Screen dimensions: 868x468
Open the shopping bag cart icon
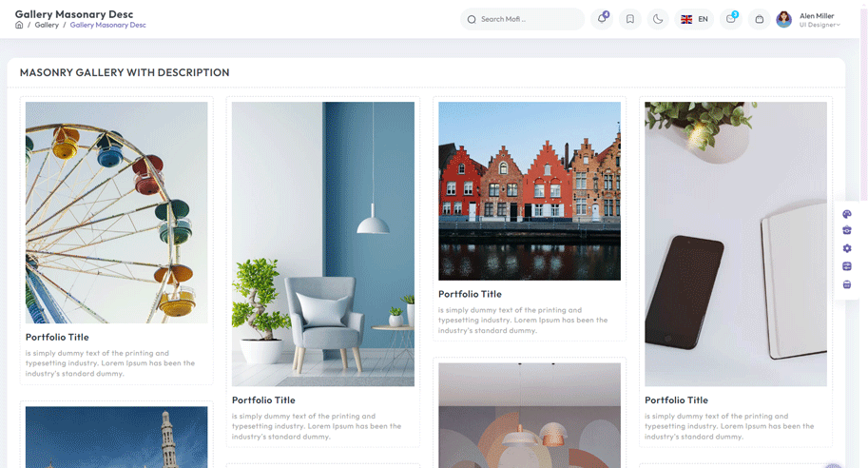click(759, 19)
